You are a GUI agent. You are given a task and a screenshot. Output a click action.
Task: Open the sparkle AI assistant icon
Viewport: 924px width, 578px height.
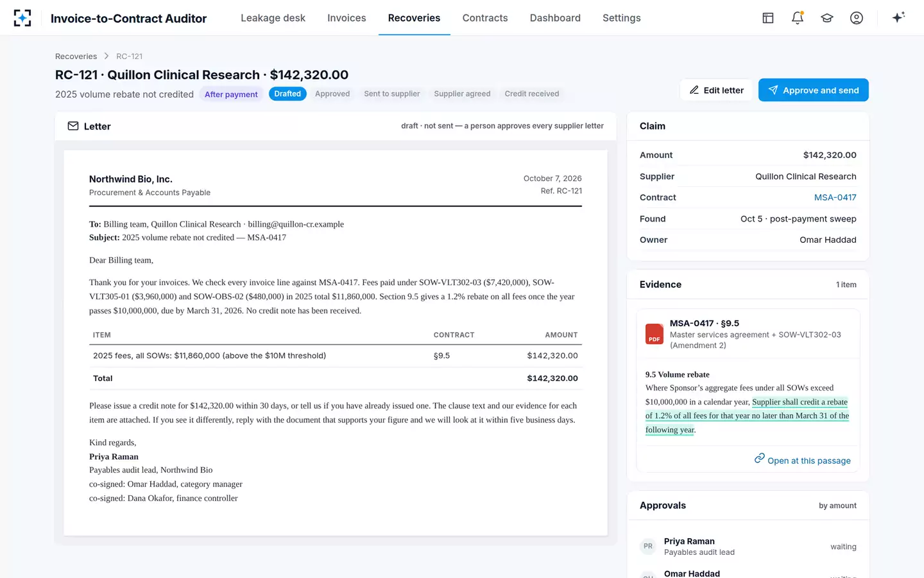(898, 17)
